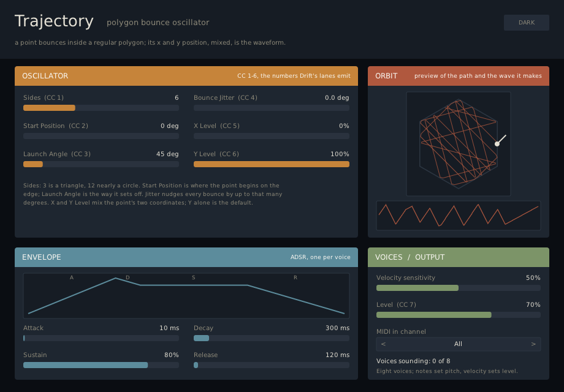
Task: Adjust the Decay slider
Action: [x=272, y=338]
